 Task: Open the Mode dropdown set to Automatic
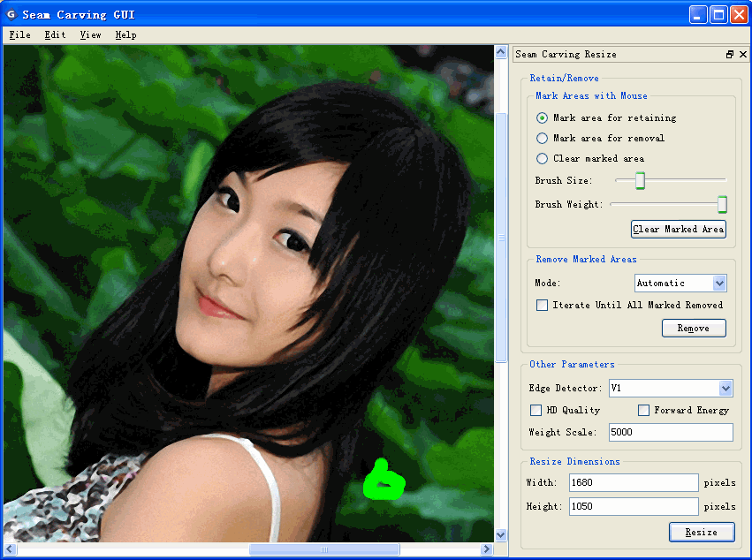(x=680, y=283)
